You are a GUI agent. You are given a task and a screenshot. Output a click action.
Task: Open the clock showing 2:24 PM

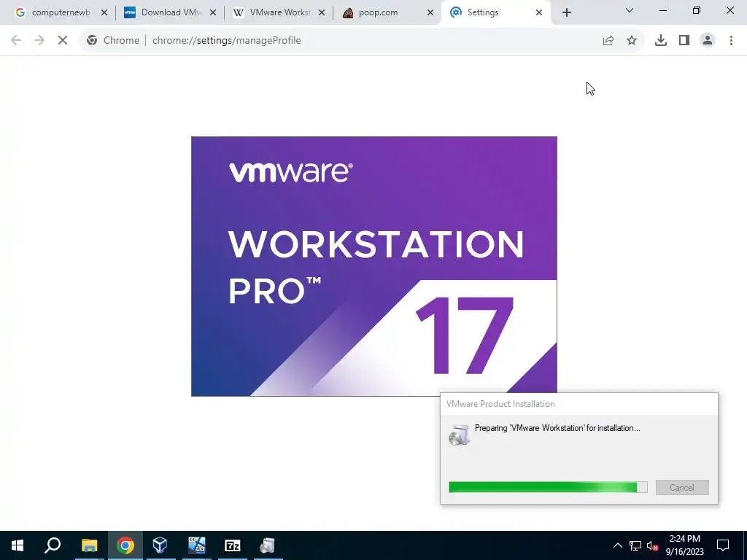684,545
